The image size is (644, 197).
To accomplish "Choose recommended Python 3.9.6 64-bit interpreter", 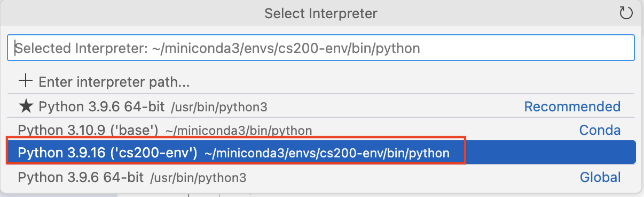I will 321,107.
